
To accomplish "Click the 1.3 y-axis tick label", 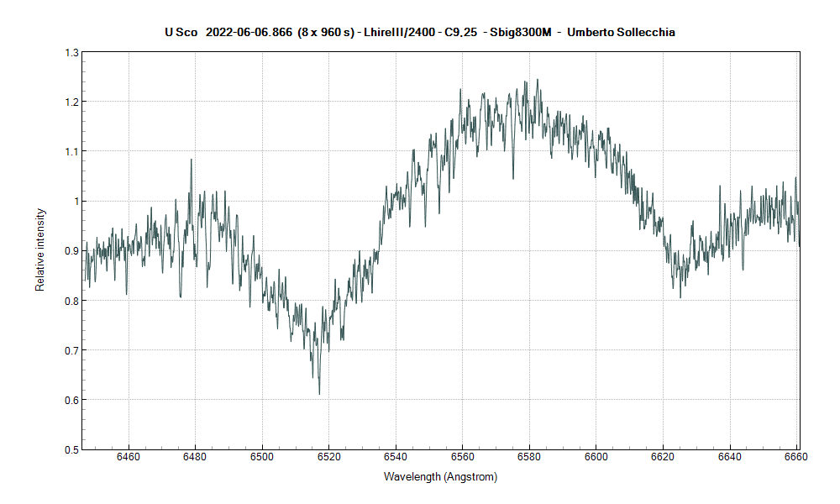I will (71, 52).
